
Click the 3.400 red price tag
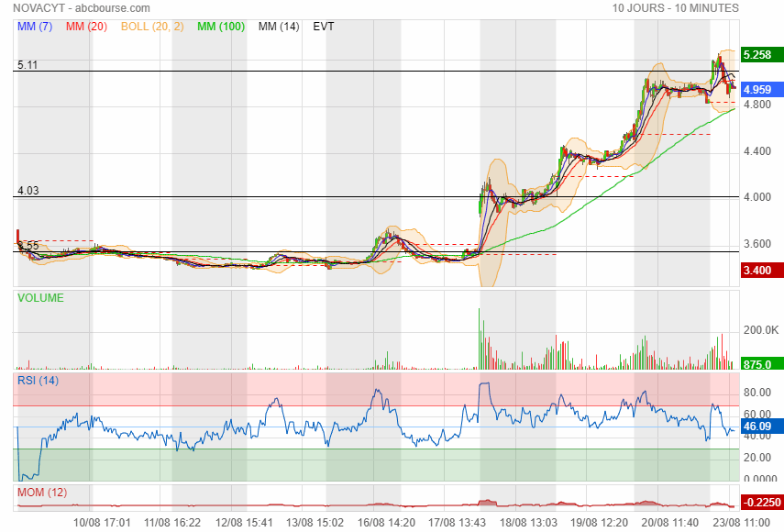point(762,271)
